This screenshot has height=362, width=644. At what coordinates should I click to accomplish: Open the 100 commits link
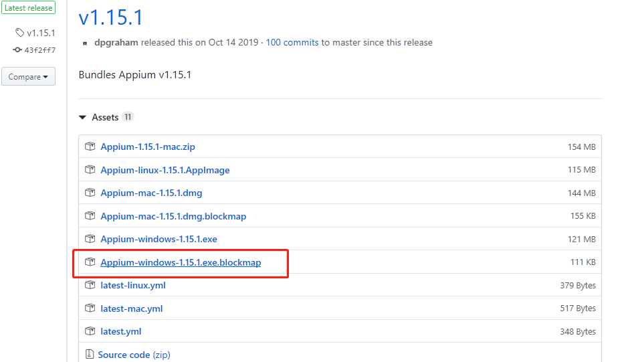[x=292, y=42]
